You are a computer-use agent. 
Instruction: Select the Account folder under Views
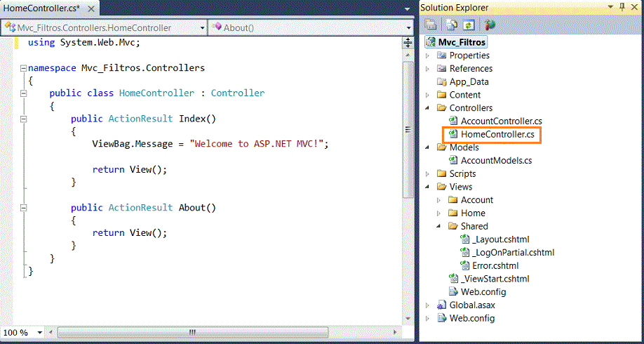[x=477, y=200]
